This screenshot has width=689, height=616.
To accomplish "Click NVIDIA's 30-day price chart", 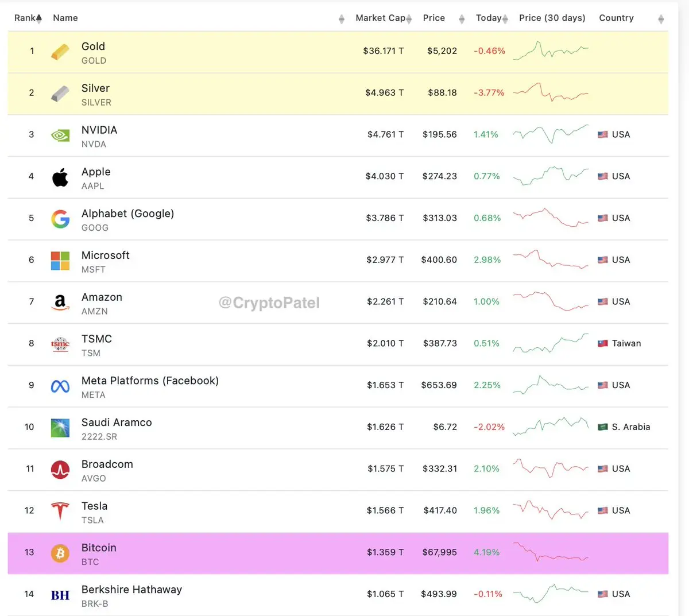I will click(x=551, y=134).
